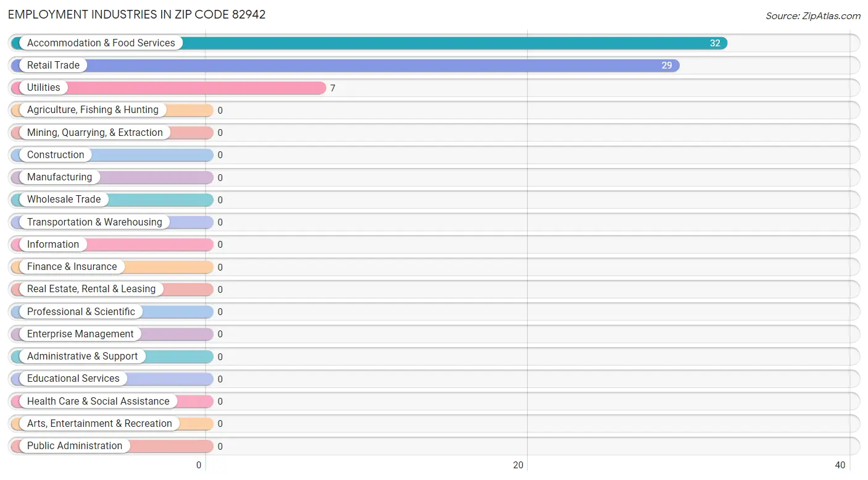Click the Accommodation & Food Services label
This screenshot has height=480, width=868.
(x=101, y=43)
